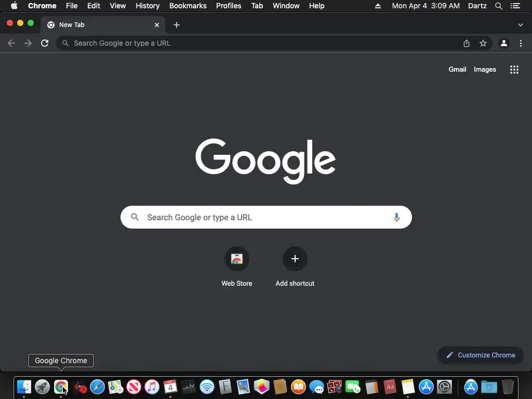Open the Google apps grid
Screen dimensions: 532x399
(514, 70)
